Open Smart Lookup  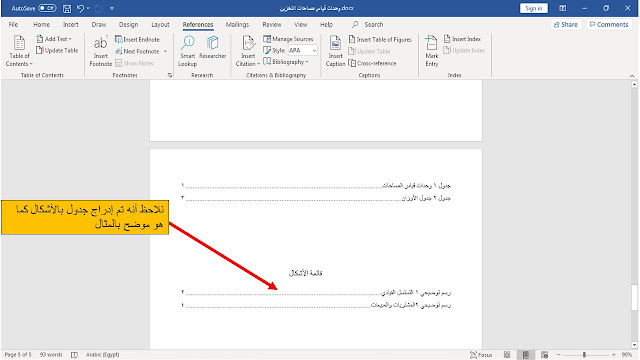[x=187, y=51]
